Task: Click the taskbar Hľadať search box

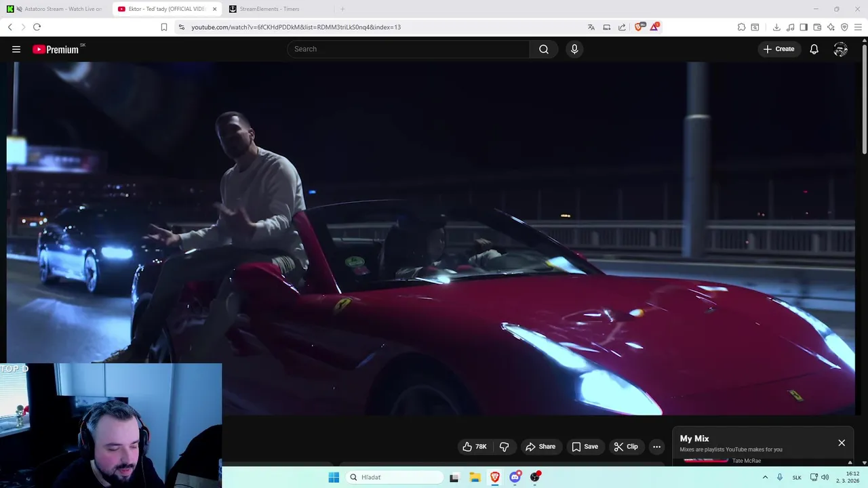Action: coord(395,477)
